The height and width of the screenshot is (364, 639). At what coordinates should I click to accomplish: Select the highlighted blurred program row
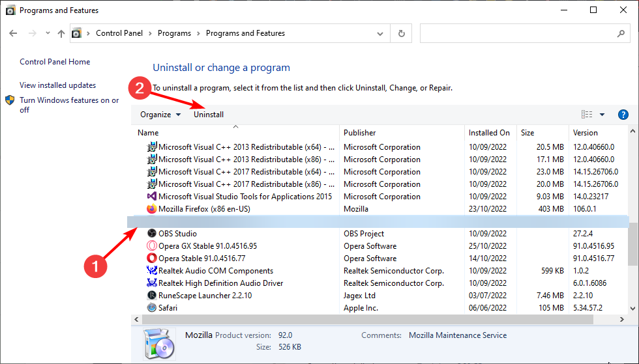click(378, 221)
